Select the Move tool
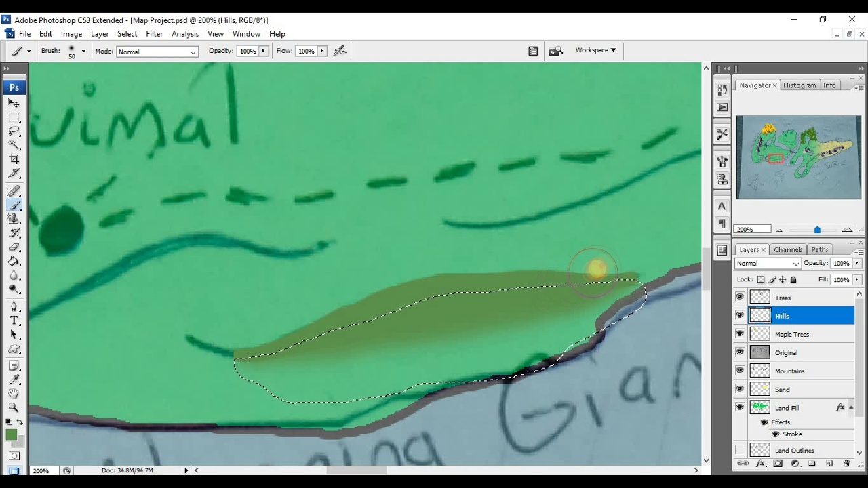This screenshot has height=488, width=868. coord(14,103)
